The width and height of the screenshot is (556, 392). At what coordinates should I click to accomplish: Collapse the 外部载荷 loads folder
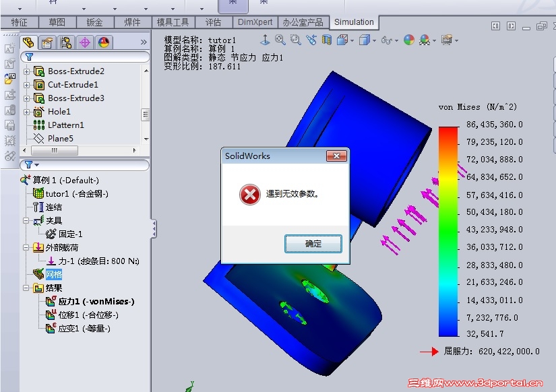click(x=26, y=247)
